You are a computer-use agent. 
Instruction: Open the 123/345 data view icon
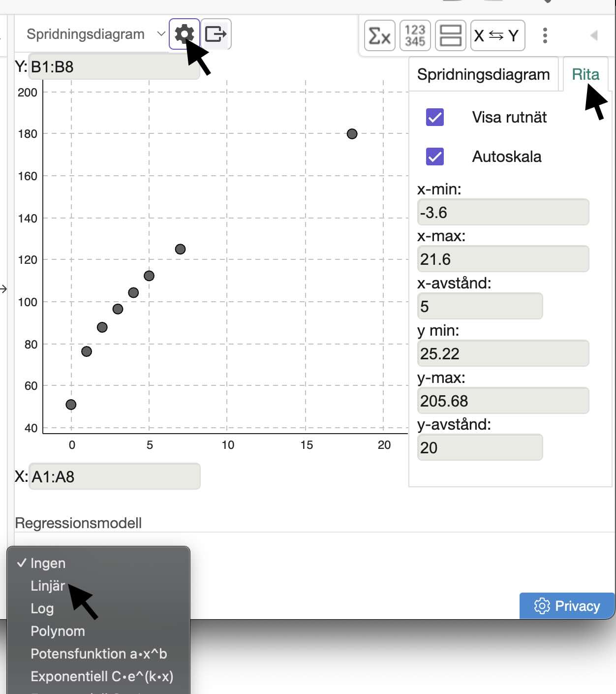415,35
